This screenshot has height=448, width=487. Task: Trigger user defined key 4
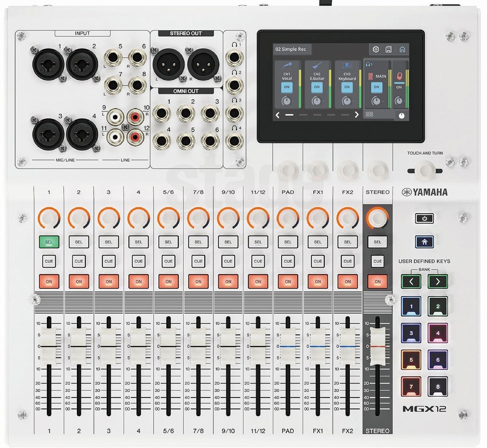[438, 333]
